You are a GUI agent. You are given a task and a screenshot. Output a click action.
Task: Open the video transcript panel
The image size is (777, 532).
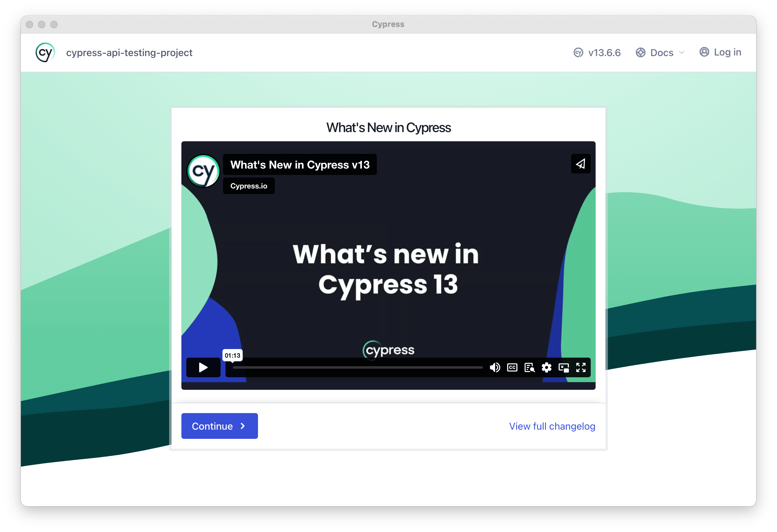[x=529, y=367]
